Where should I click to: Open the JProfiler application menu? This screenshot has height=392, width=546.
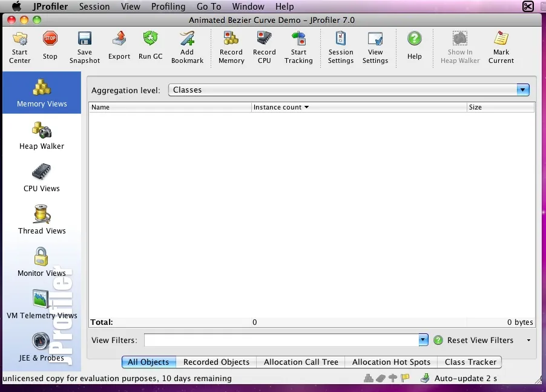50,6
